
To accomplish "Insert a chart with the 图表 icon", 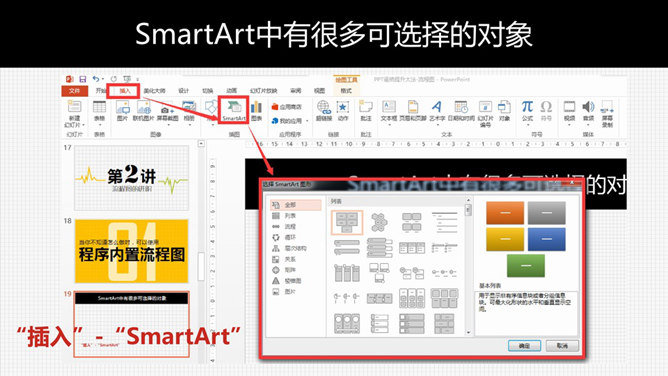I will click(x=256, y=111).
